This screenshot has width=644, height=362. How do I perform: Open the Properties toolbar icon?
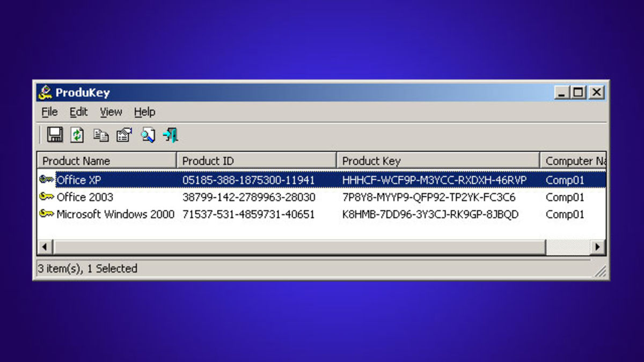coord(124,135)
